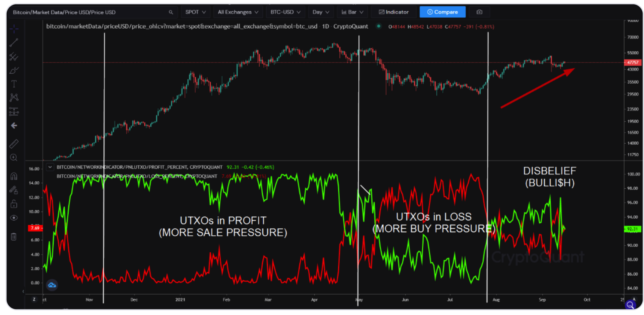Open the SPOT market dropdown
The image size is (644, 315).
point(195,12)
